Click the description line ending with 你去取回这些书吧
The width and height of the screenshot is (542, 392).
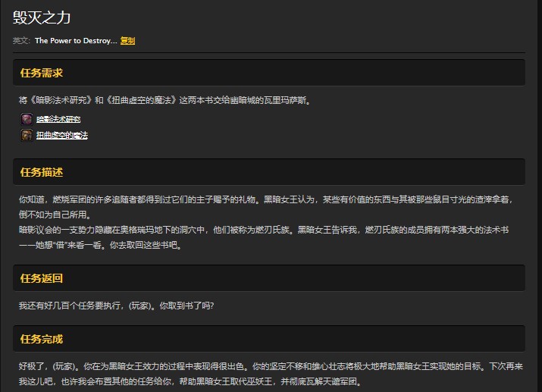tap(100, 245)
